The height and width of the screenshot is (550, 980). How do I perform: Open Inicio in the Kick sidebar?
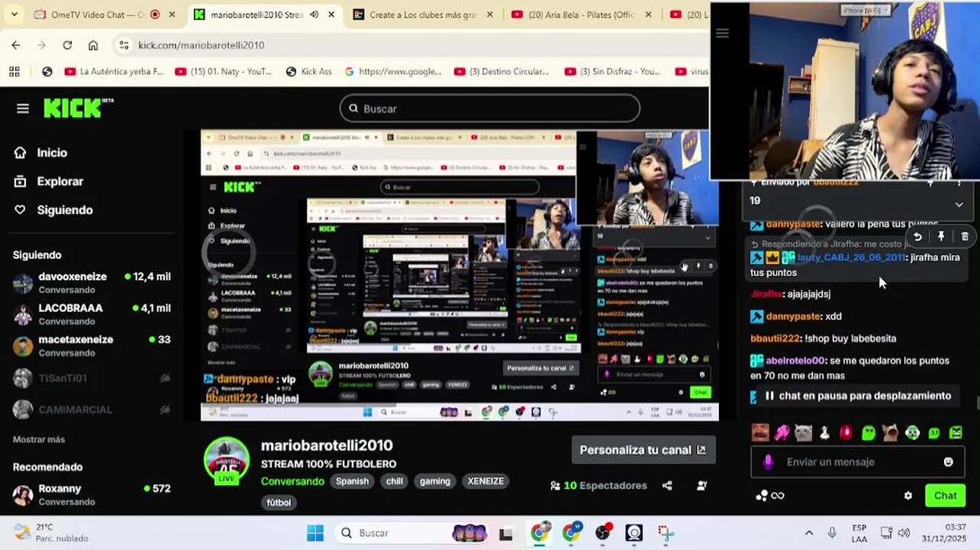(41, 153)
